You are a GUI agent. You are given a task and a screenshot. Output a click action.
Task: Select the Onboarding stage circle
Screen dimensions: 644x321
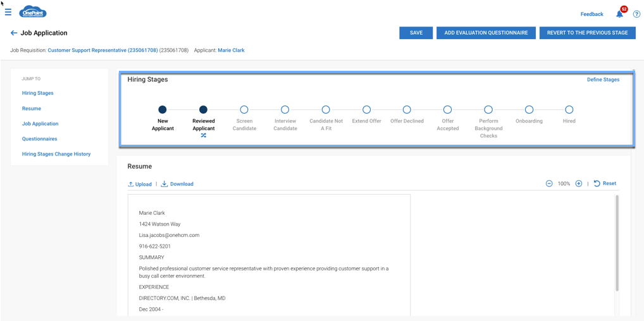pos(529,109)
